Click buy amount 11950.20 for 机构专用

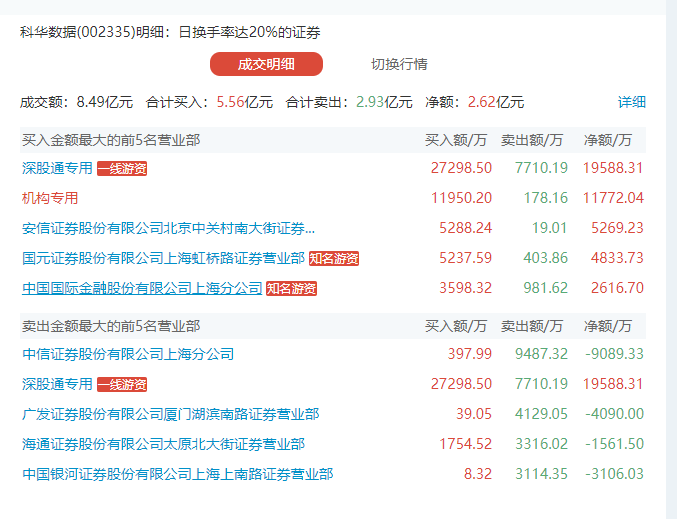click(x=462, y=198)
